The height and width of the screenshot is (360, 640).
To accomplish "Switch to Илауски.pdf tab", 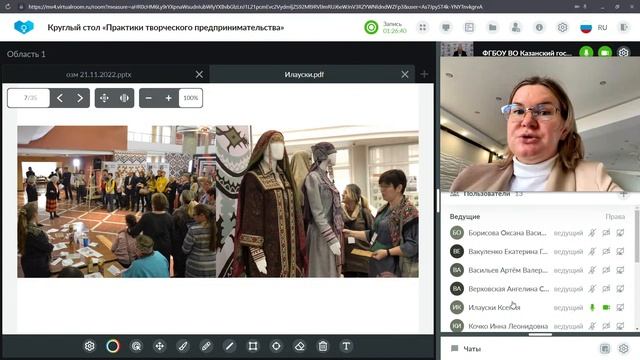I will coord(304,75).
